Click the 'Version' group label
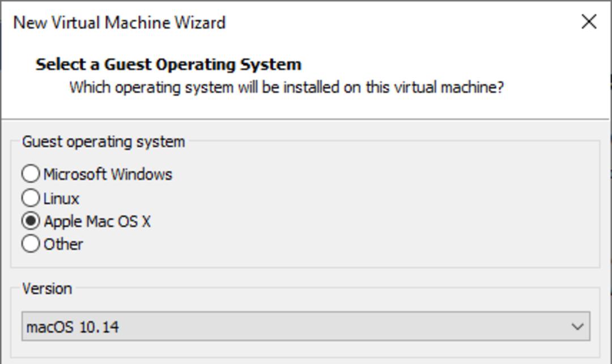 (x=47, y=289)
